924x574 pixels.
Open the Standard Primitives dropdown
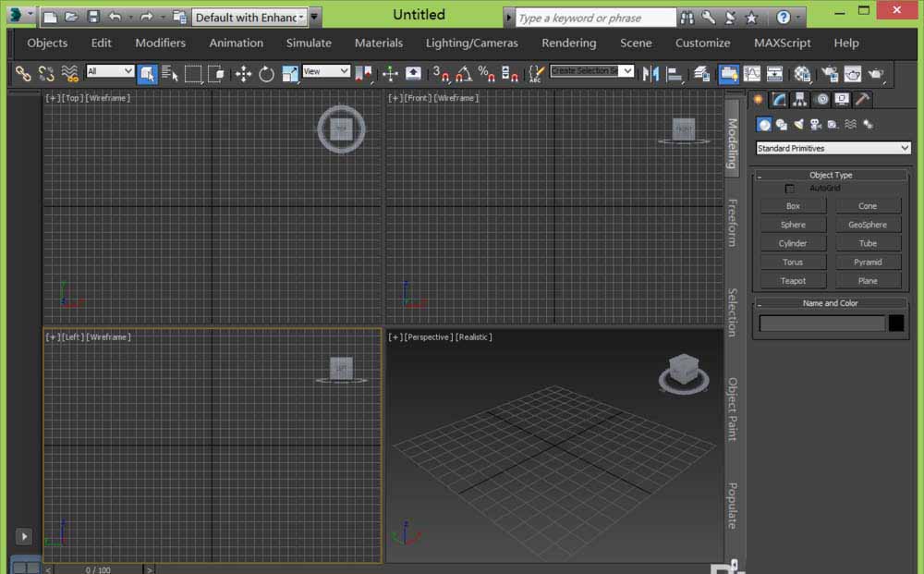833,148
